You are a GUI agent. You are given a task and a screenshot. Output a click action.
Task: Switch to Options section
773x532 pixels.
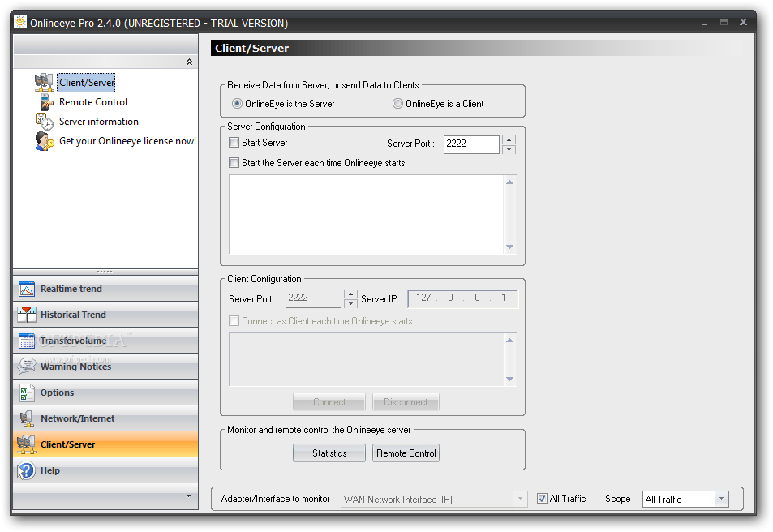105,393
